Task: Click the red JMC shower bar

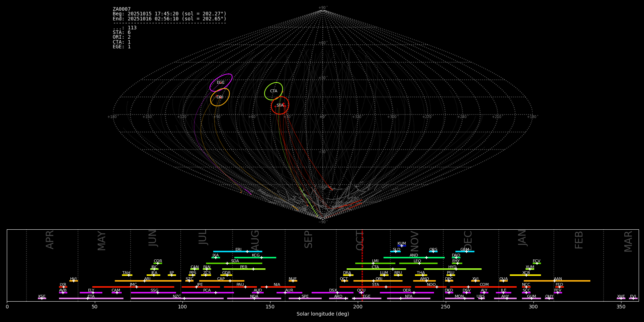Action: click(133, 287)
